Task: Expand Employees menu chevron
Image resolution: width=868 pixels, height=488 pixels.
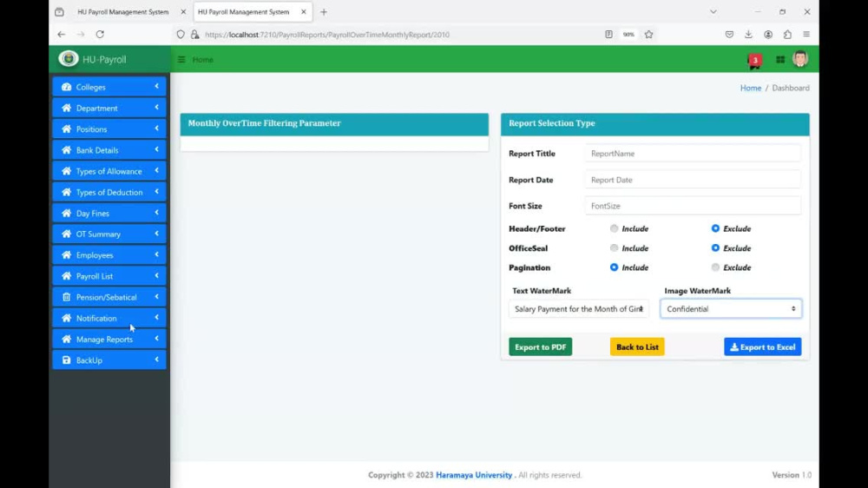Action: tap(156, 254)
